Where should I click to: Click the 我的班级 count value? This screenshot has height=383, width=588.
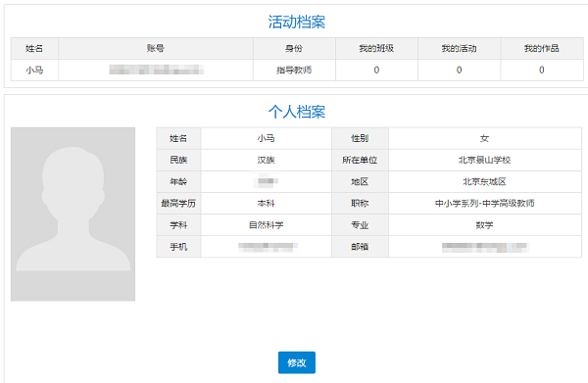[376, 71]
